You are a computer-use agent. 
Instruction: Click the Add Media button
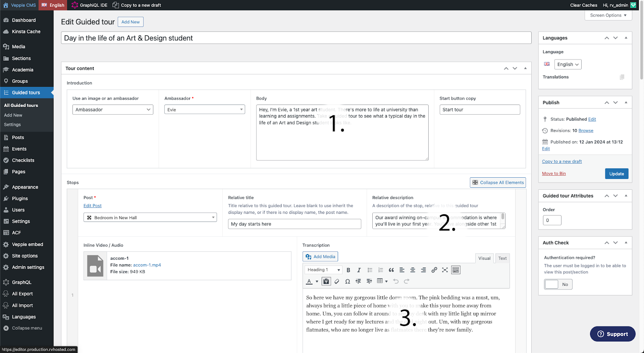[x=320, y=257]
